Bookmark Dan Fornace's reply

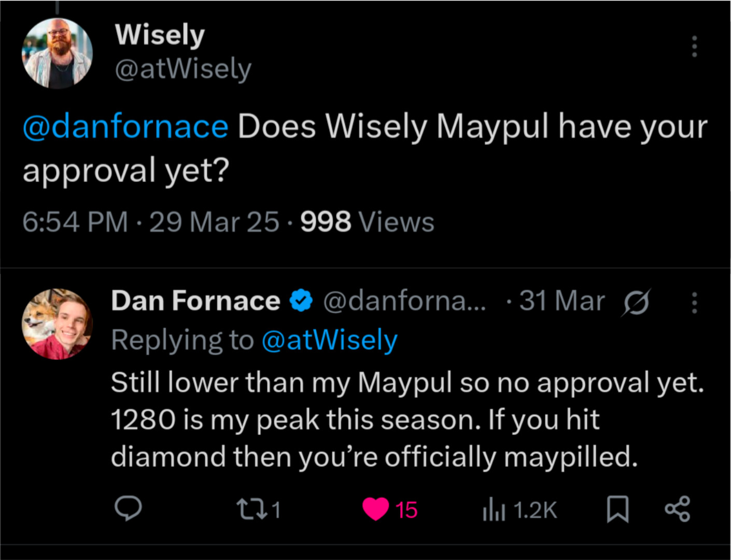[618, 509]
